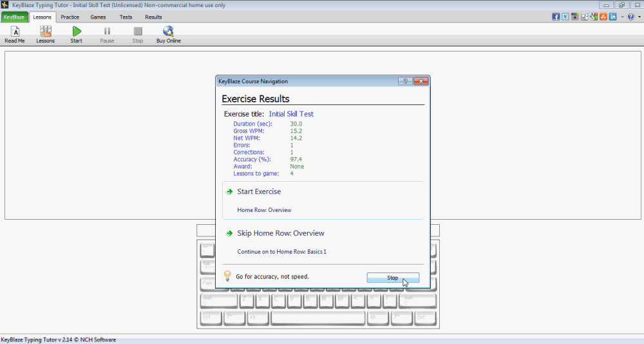Click the Pause toolbar button
The height and width of the screenshot is (344, 644).
tap(107, 35)
